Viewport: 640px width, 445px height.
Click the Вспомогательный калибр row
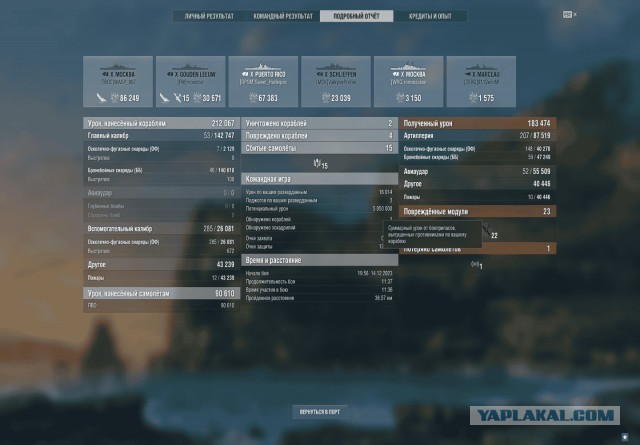point(162,229)
